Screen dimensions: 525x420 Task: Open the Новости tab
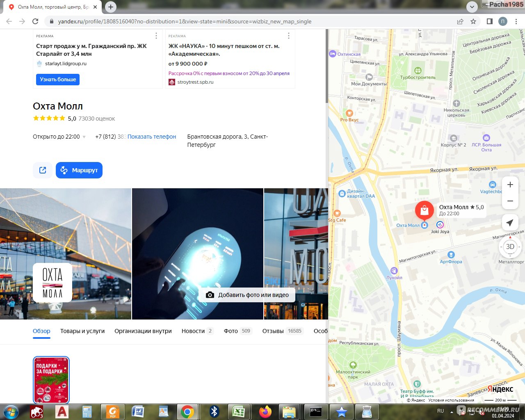pyautogui.click(x=198, y=331)
